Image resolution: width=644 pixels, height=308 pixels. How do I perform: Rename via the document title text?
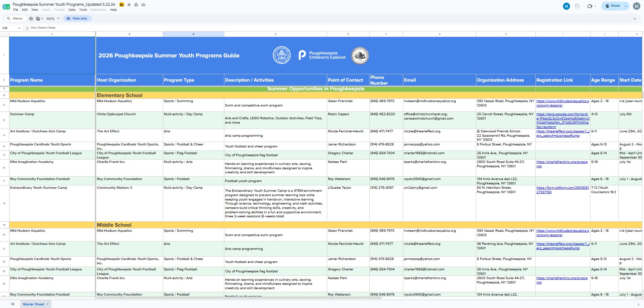click(x=64, y=4)
